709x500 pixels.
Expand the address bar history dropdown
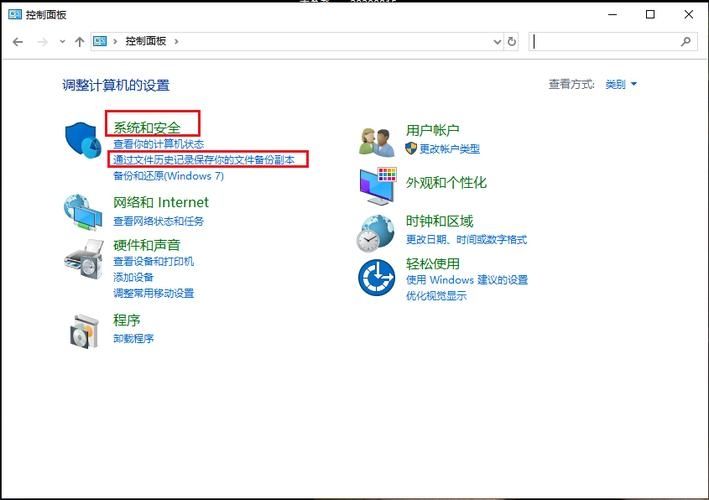(x=497, y=42)
